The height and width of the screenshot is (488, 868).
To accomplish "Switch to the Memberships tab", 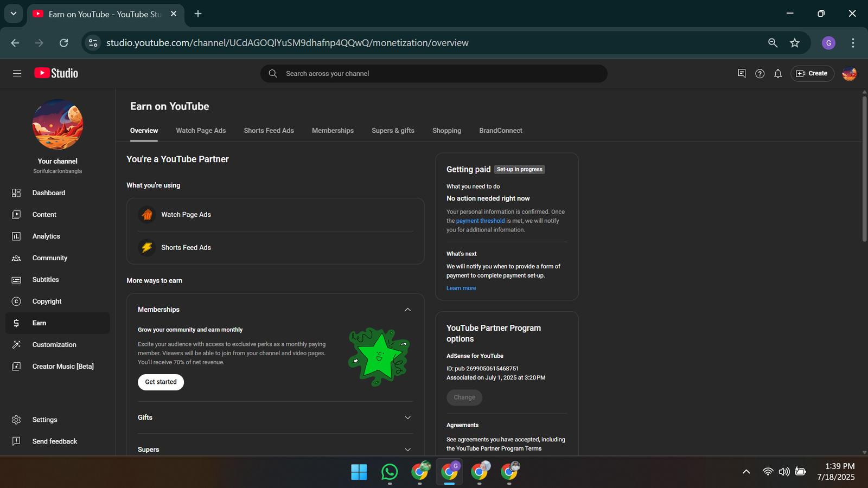I will click(x=333, y=131).
